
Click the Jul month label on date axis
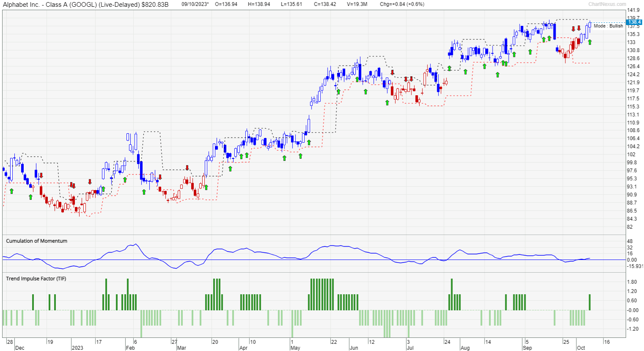pyautogui.click(x=410, y=348)
